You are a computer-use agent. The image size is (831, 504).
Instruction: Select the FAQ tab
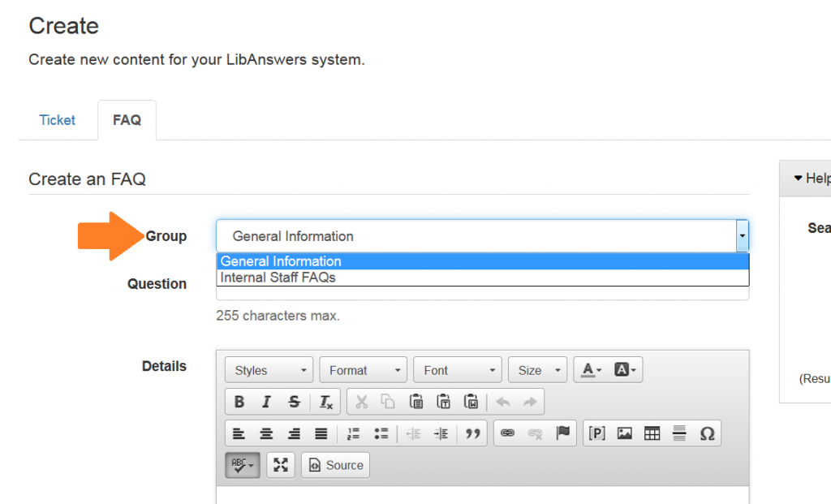pos(127,119)
